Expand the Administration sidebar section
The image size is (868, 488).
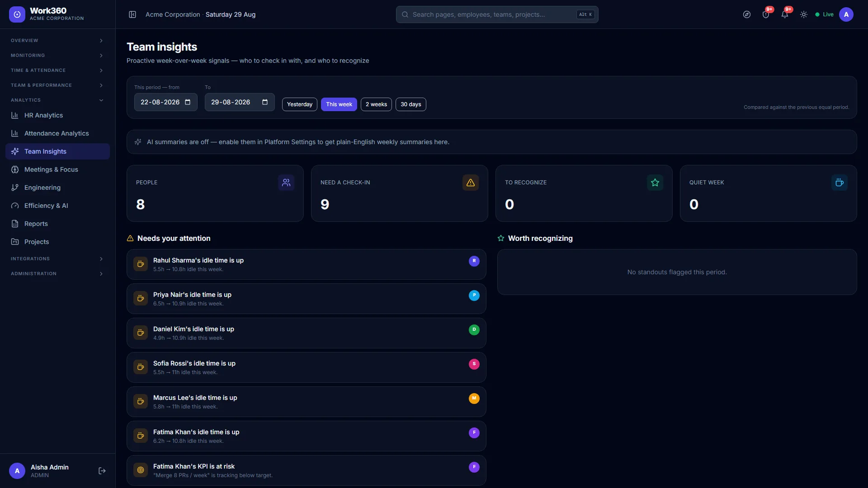(57, 274)
